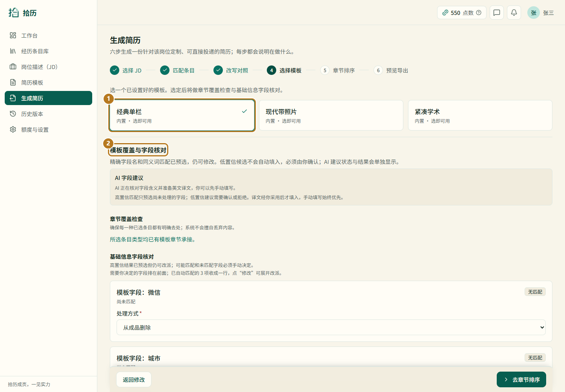The image size is (565, 392).
Task: Click the 工作台 grid icon
Action: tap(13, 35)
